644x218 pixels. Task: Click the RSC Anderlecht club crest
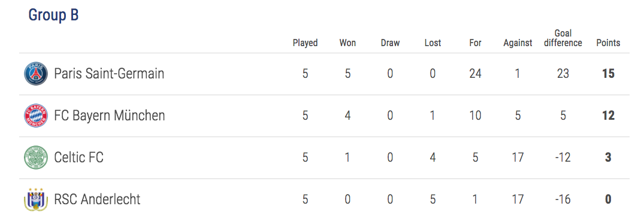(x=36, y=200)
